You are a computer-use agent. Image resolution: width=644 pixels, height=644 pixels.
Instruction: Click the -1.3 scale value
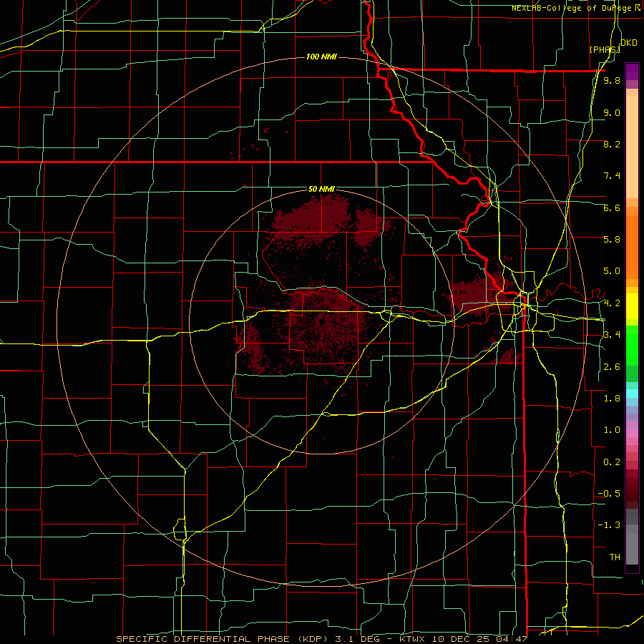tap(609, 525)
